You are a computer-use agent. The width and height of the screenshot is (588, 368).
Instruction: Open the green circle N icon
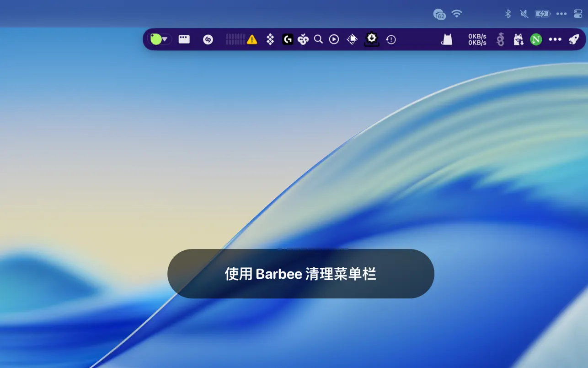tap(536, 40)
